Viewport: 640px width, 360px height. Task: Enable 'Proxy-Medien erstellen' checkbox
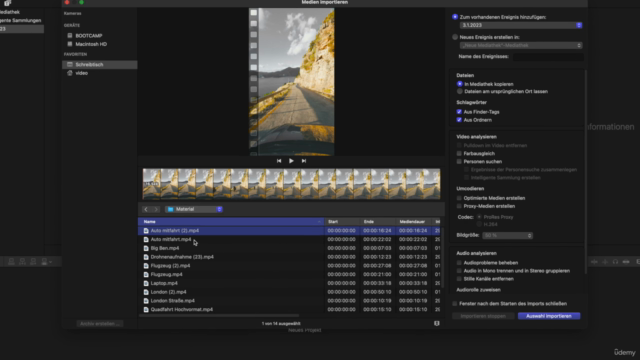click(x=459, y=206)
